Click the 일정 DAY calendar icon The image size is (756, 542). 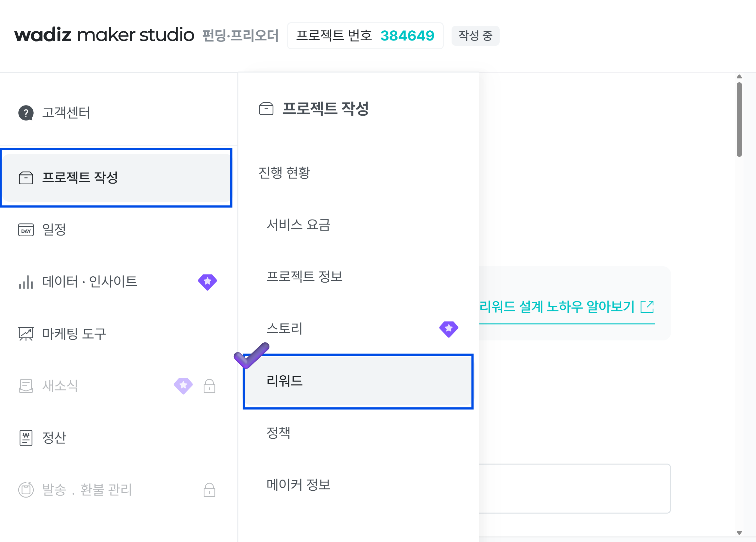26,230
